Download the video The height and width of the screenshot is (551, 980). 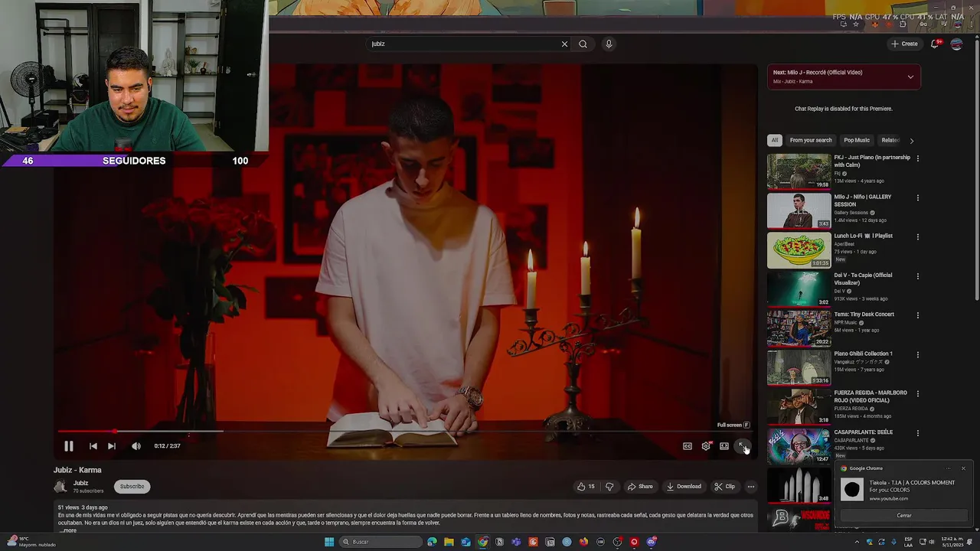pyautogui.click(x=684, y=487)
